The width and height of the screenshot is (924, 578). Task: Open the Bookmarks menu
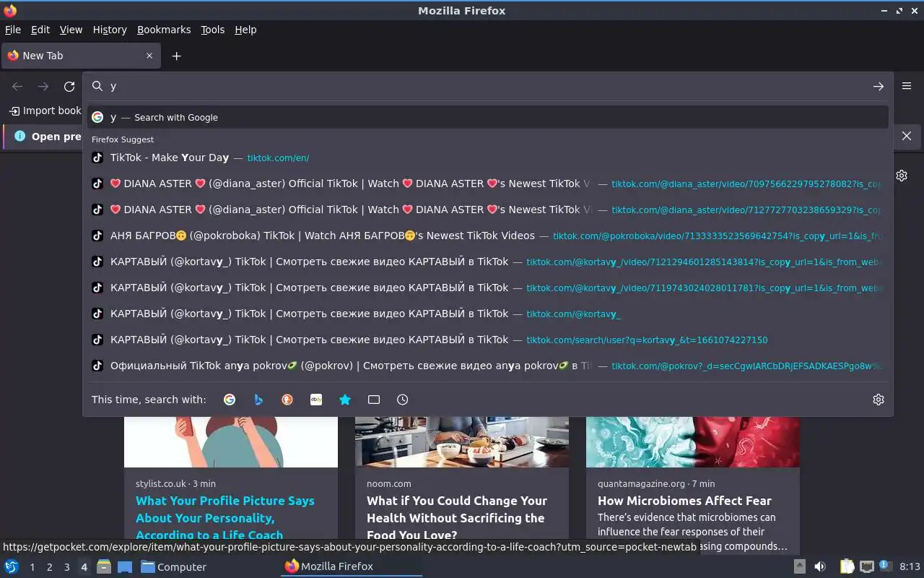164,30
